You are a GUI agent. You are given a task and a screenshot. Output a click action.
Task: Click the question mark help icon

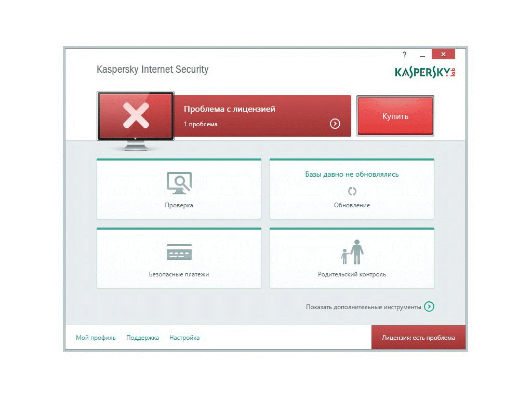(x=405, y=55)
